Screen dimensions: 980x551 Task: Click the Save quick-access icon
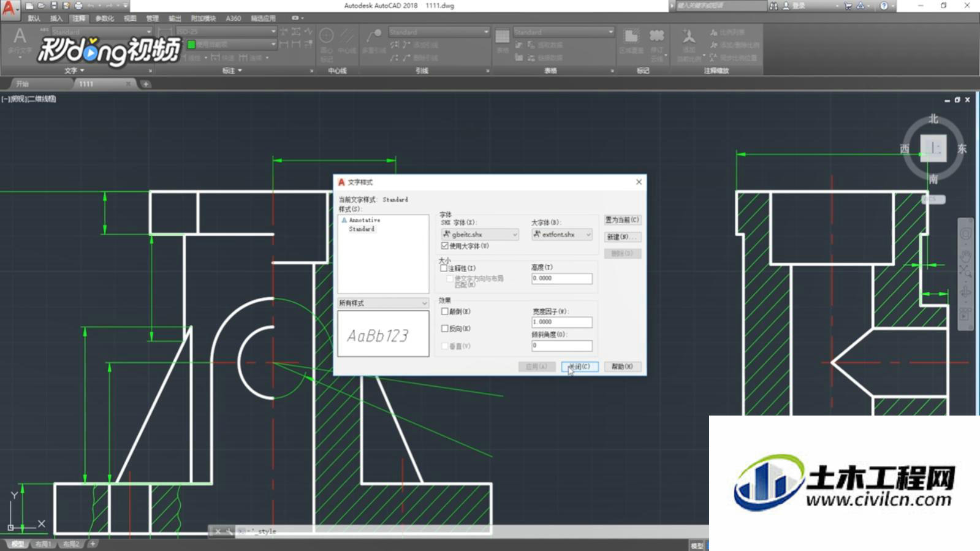54,6
